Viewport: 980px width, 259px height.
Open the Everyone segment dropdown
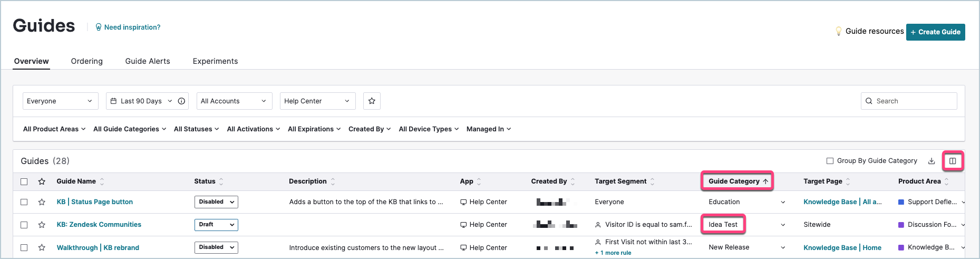[61, 101]
